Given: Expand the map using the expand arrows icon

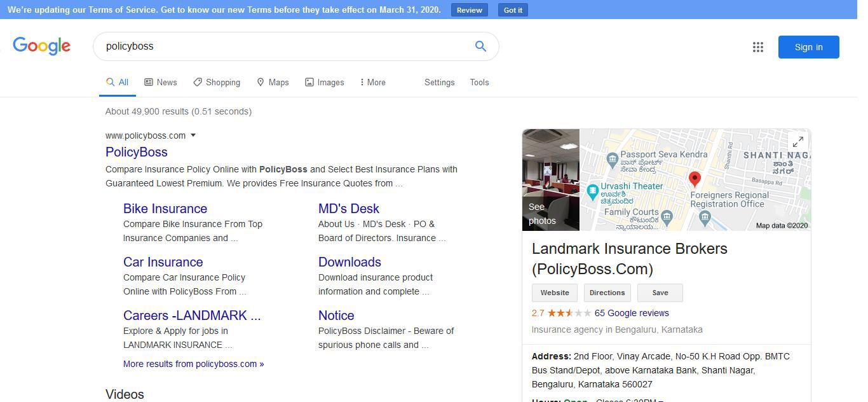Looking at the screenshot, I should (x=797, y=141).
